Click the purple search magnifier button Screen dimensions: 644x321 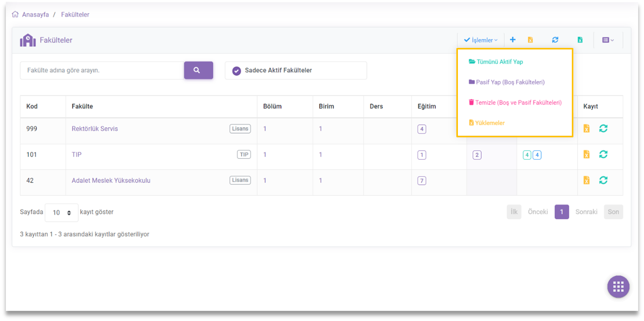click(198, 70)
